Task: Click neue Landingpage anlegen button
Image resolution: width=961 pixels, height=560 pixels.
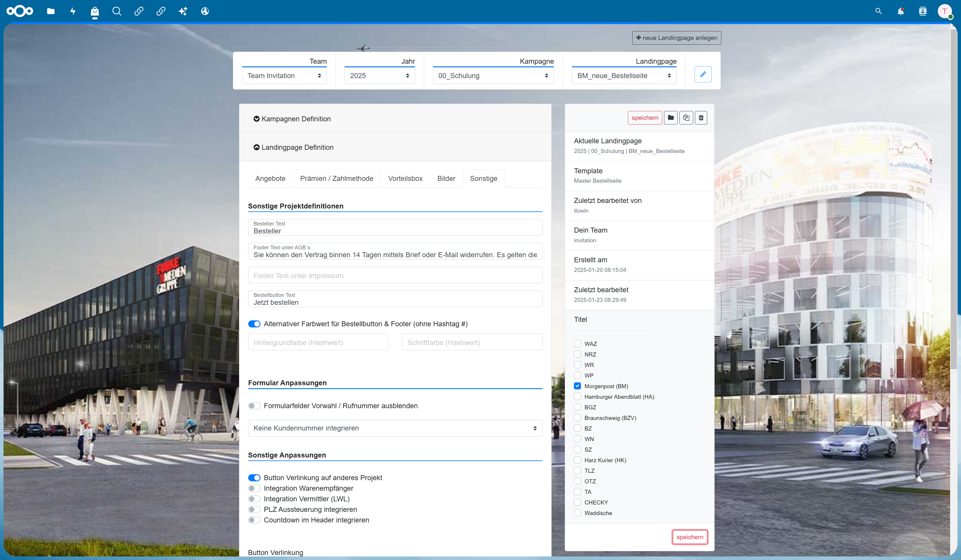Action: pyautogui.click(x=676, y=38)
